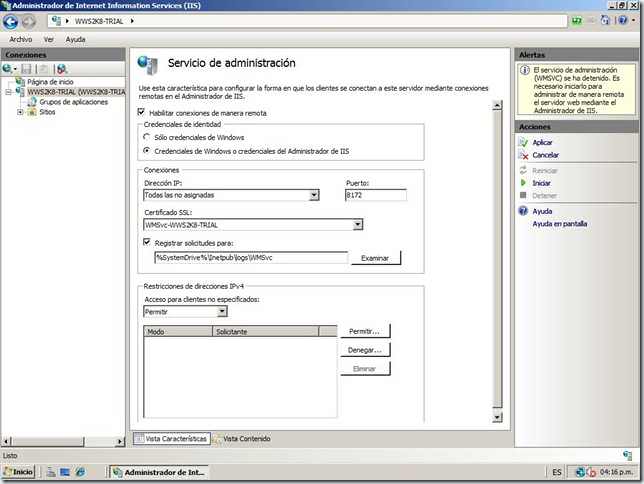This screenshot has width=644, height=484.
Task: Expand the Sitios tree node
Action: pyautogui.click(x=20, y=112)
